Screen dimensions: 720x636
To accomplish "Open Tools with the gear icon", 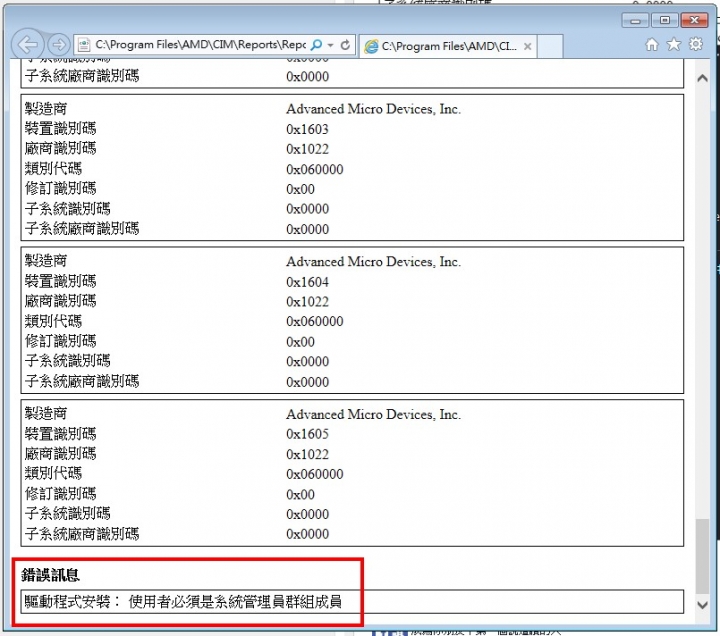I will 696,44.
